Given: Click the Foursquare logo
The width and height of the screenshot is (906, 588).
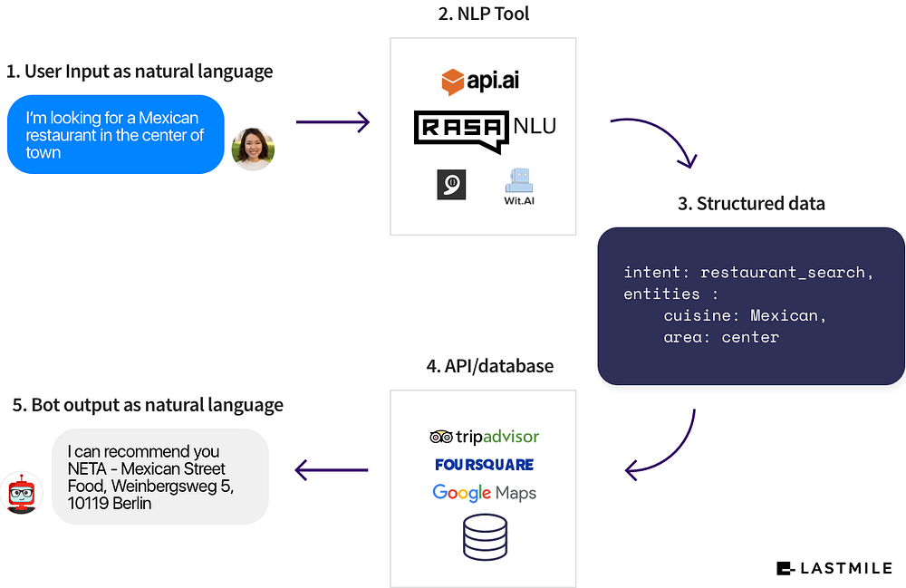Looking at the screenshot, I should coord(484,465).
